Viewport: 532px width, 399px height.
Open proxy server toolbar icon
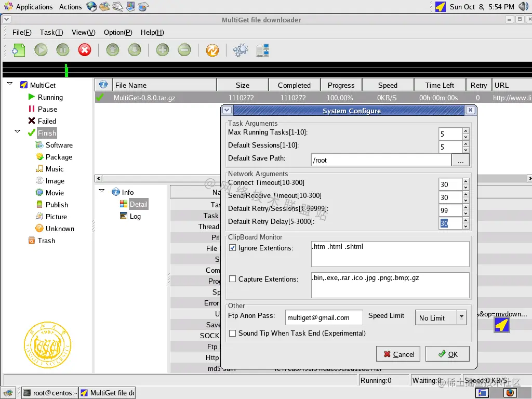pos(262,50)
